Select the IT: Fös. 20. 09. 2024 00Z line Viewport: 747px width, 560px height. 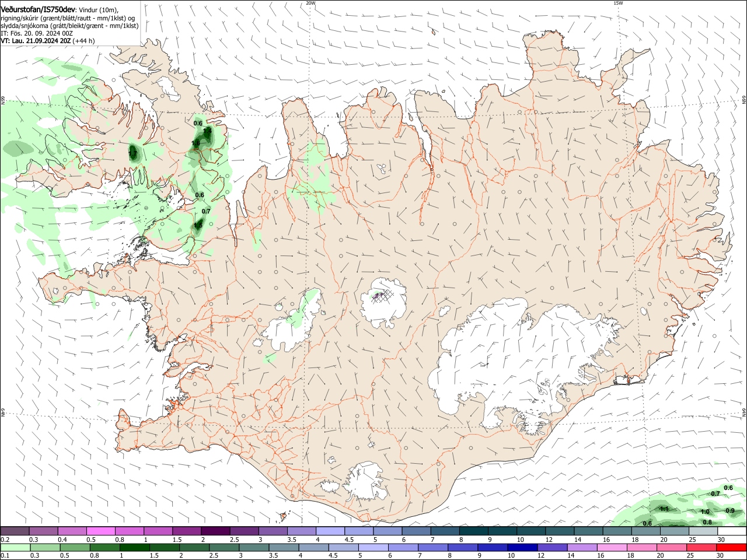37,33
